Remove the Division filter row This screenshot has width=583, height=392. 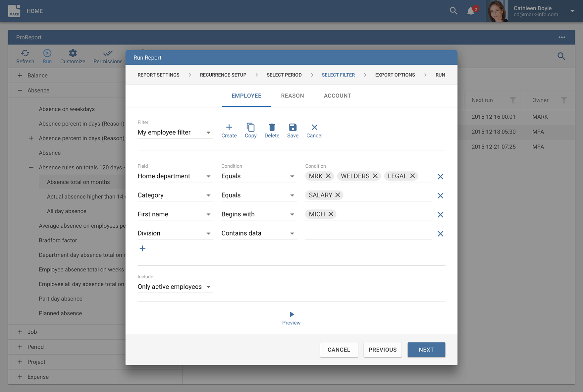pos(440,234)
